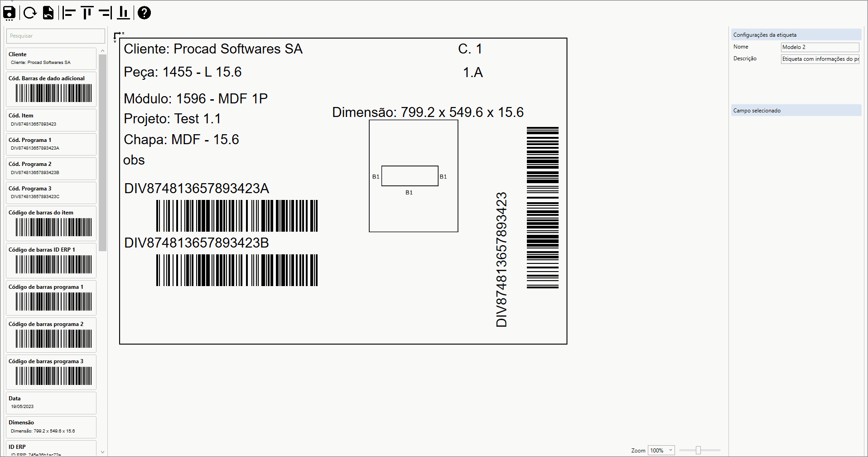
Task: Align selected fields to the bottom
Action: point(123,13)
